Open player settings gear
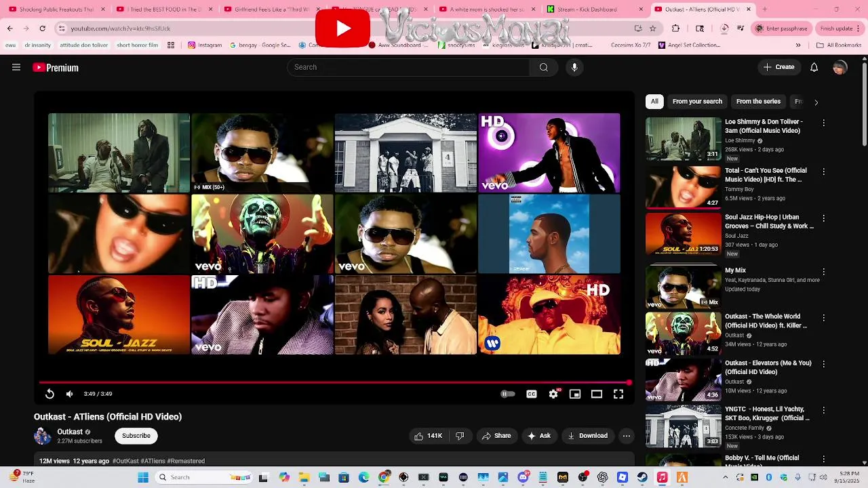 click(x=553, y=394)
